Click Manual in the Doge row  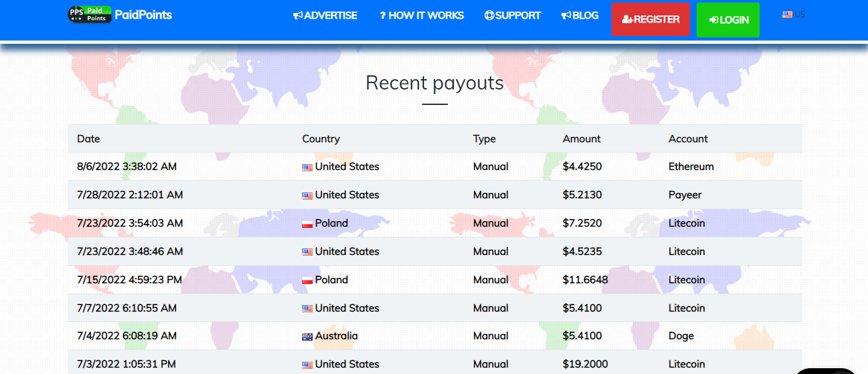[x=491, y=336]
